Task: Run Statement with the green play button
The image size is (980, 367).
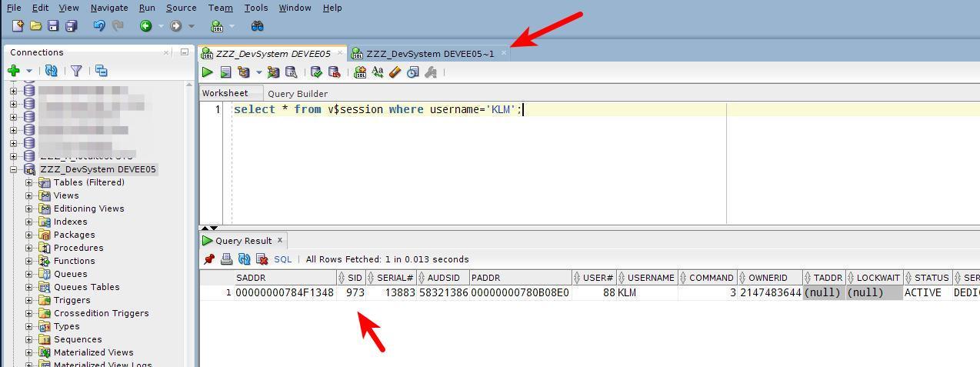Action: point(208,72)
